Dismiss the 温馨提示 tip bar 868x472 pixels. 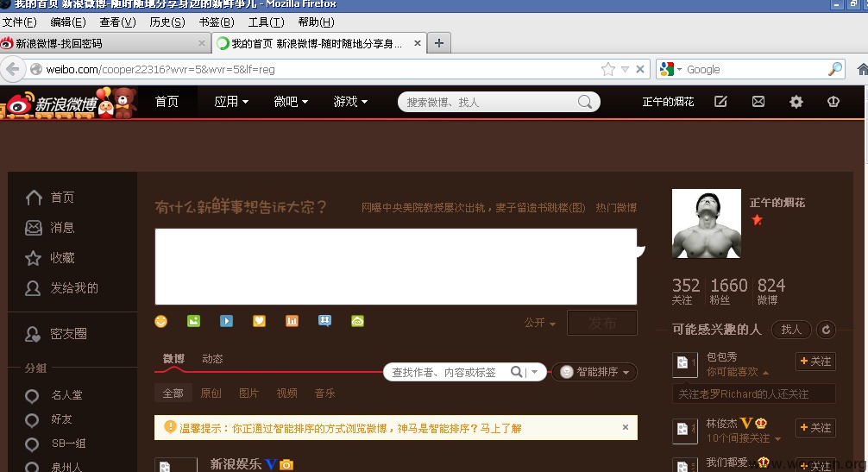625,427
